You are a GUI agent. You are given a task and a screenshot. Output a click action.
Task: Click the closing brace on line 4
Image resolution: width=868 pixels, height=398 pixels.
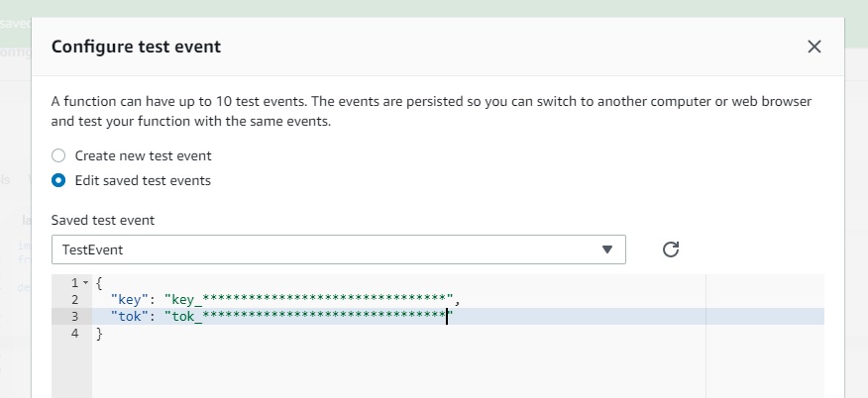(x=98, y=334)
